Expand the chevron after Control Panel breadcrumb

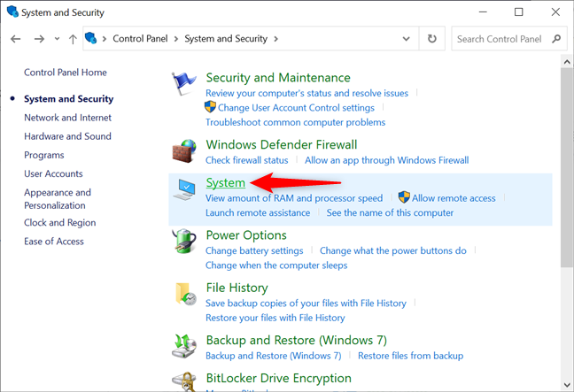click(176, 39)
